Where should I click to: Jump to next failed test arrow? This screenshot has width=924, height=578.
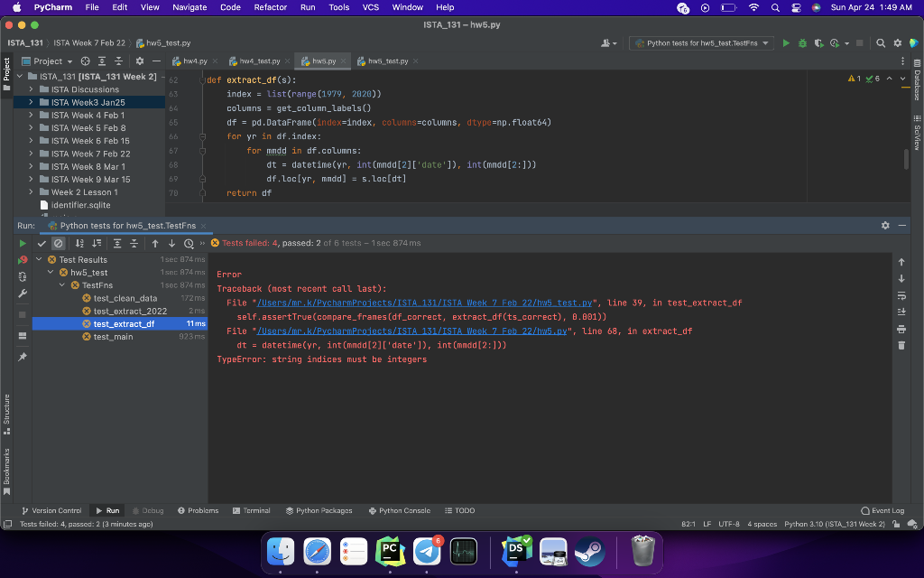[x=171, y=243]
